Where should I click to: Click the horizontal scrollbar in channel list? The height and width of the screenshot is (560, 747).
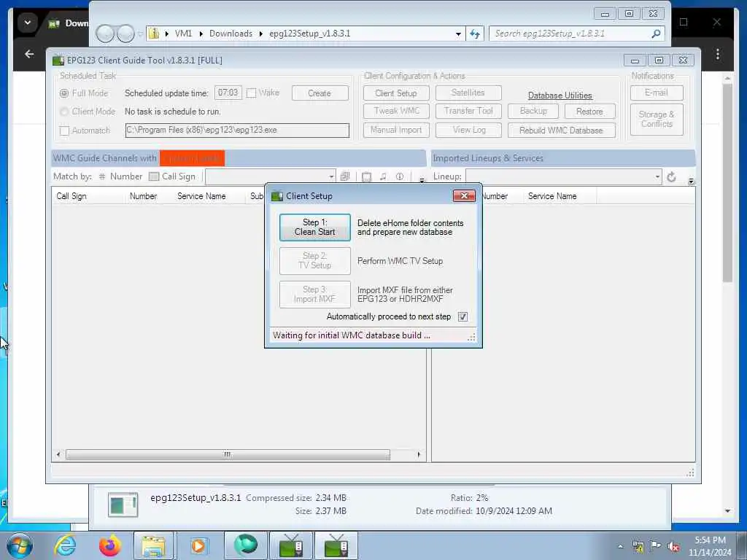pyautogui.click(x=228, y=455)
